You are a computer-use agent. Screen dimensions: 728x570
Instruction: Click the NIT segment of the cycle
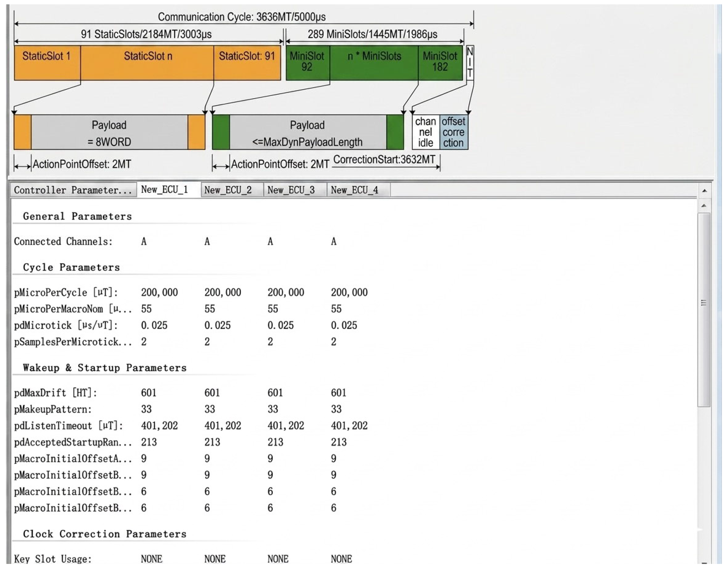pyautogui.click(x=470, y=63)
